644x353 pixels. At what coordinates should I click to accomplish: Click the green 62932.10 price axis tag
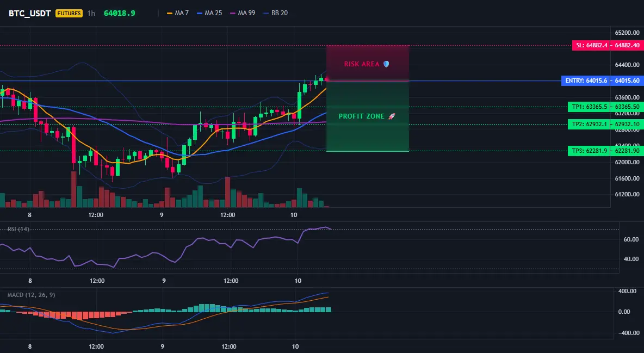pyautogui.click(x=627, y=124)
